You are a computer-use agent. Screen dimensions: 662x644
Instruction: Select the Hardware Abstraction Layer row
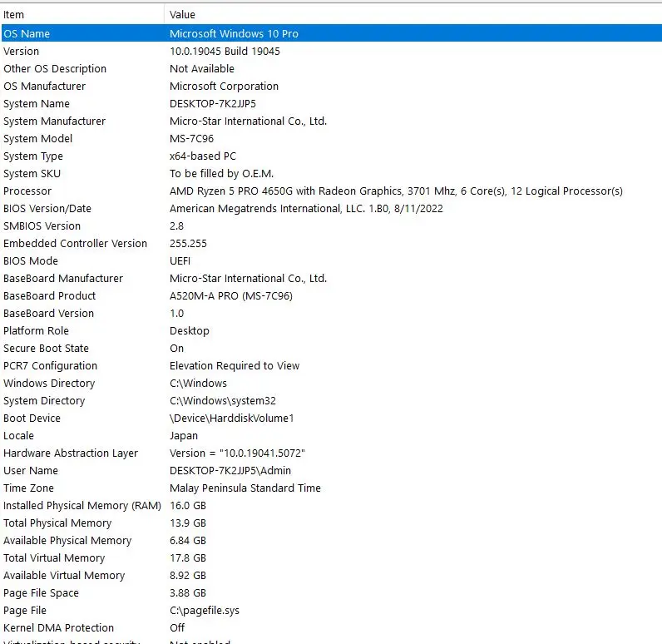pyautogui.click(x=331, y=453)
